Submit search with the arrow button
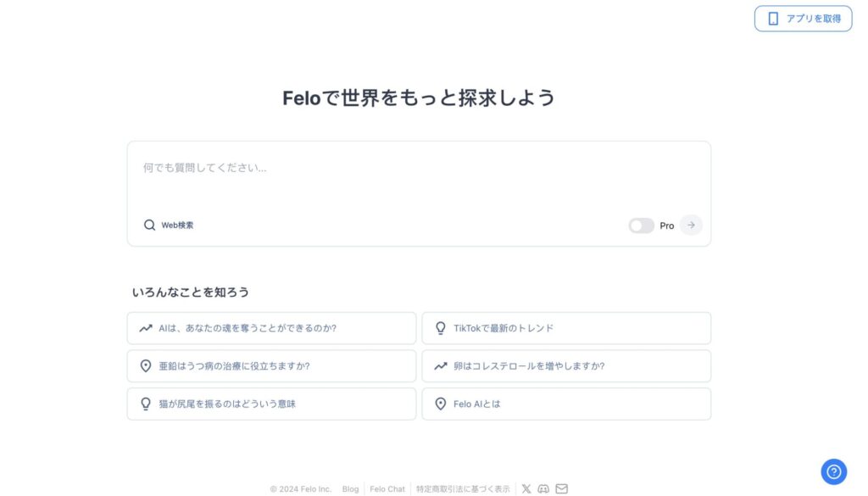The height and width of the screenshot is (496, 868). click(x=691, y=225)
